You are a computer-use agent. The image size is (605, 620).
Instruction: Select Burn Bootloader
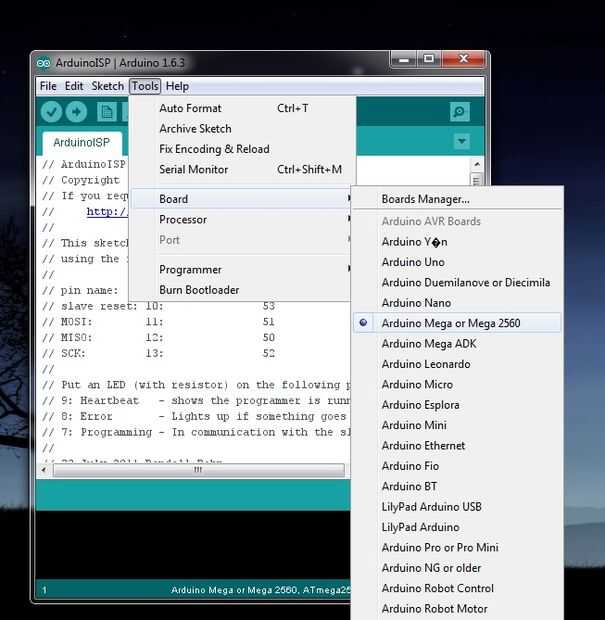tap(241, 290)
